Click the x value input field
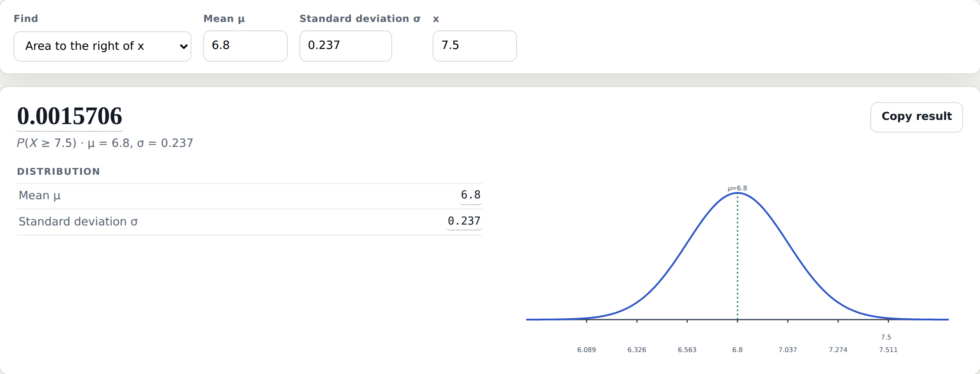Image resolution: width=980 pixels, height=374 pixels. pos(475,46)
